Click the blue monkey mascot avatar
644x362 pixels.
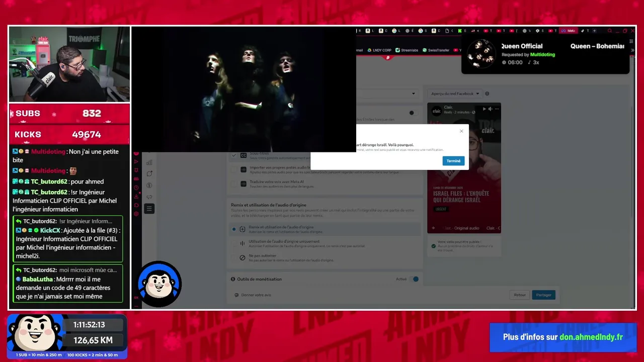click(159, 284)
